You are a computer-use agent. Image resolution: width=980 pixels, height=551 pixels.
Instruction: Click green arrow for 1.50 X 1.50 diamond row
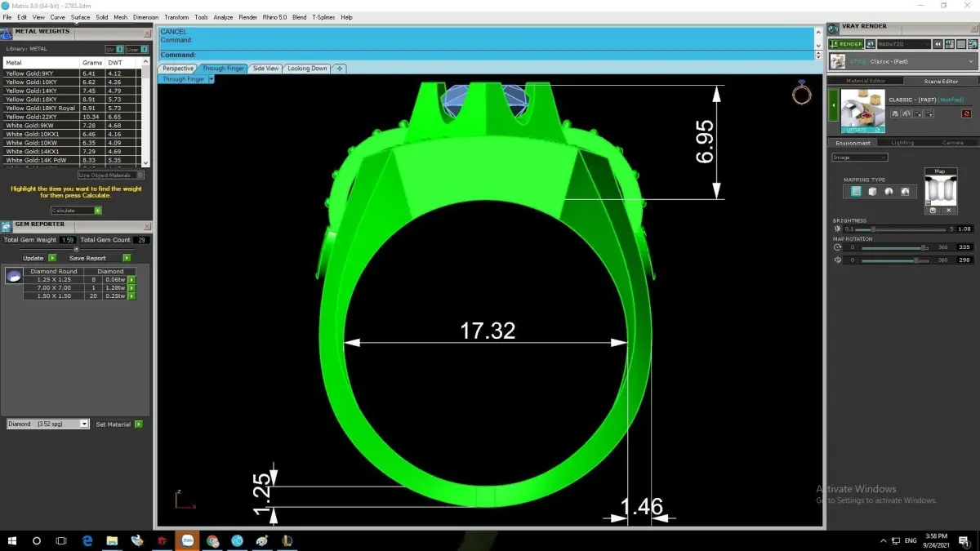[131, 295]
